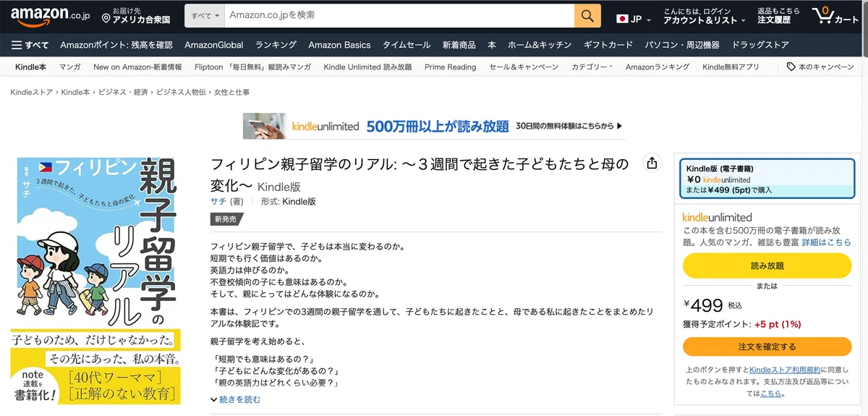Click the Kindleストア breadcrumb
Image resolution: width=868 pixels, height=416 pixels.
coord(31,93)
